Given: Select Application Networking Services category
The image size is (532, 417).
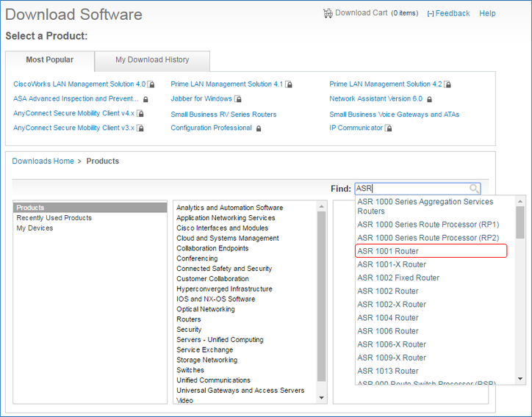Looking at the screenshot, I should pyautogui.click(x=226, y=217).
